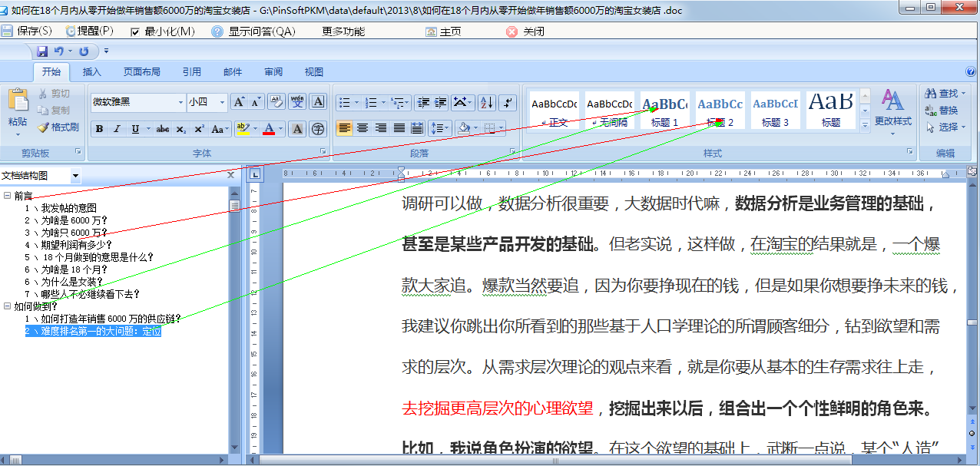Open the font name dropdown (微软雅黑)
This screenshot has width=980, height=466.
point(181,102)
